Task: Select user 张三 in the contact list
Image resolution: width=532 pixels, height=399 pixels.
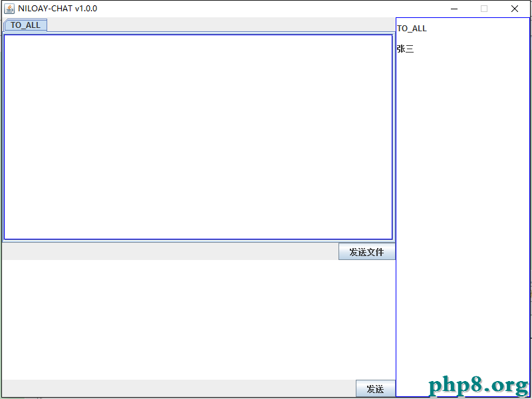Action: [x=405, y=49]
